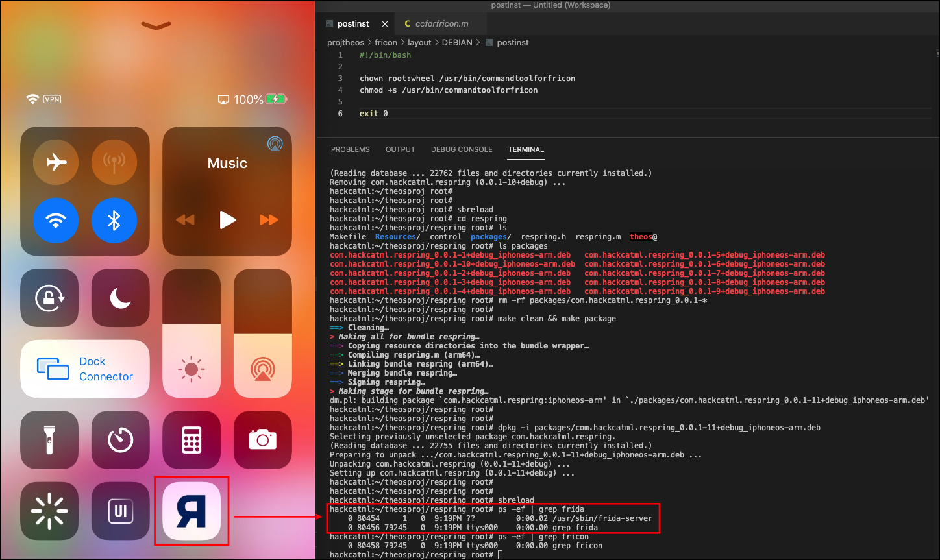The width and height of the screenshot is (940, 560).
Task: Click '/usr/sbin/frida-server' in terminal
Action: 602,518
